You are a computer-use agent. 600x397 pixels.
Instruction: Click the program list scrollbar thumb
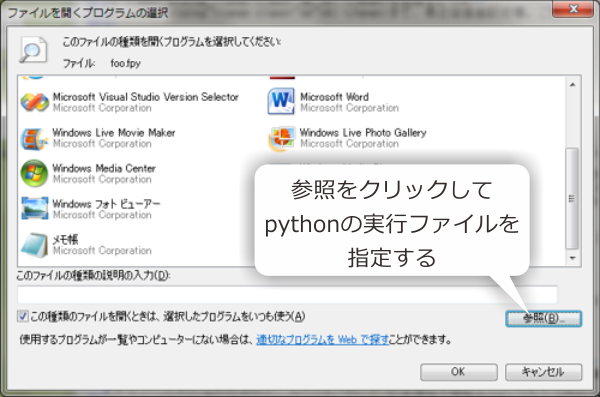click(572, 198)
